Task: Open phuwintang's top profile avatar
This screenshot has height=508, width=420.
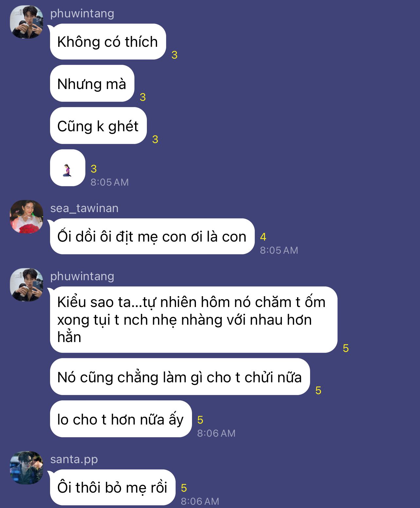Action: pyautogui.click(x=26, y=22)
